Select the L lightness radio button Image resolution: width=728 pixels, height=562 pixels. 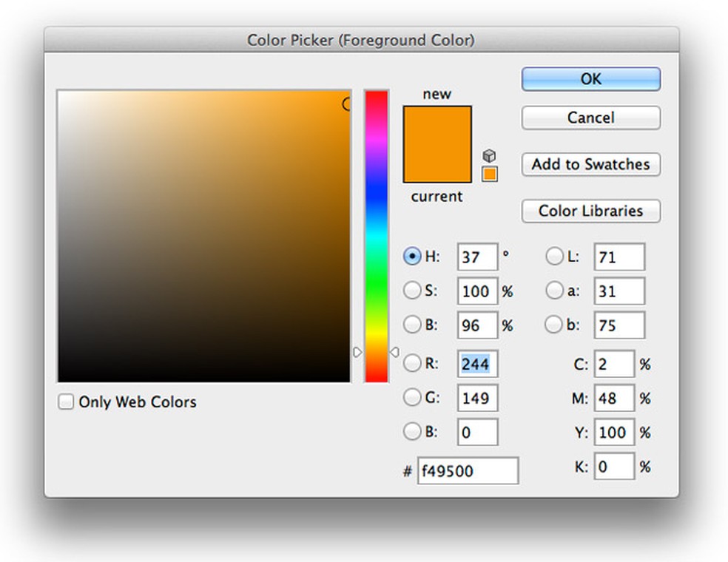tap(554, 257)
